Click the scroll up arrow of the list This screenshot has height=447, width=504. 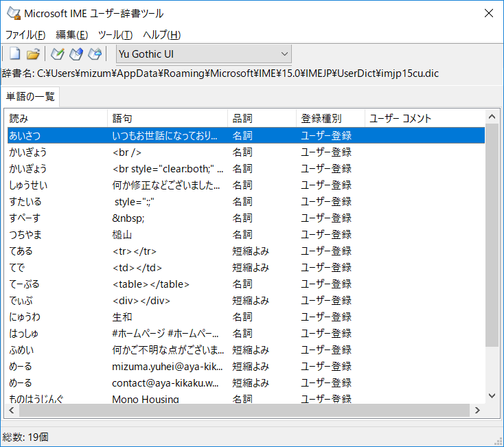coord(492,117)
